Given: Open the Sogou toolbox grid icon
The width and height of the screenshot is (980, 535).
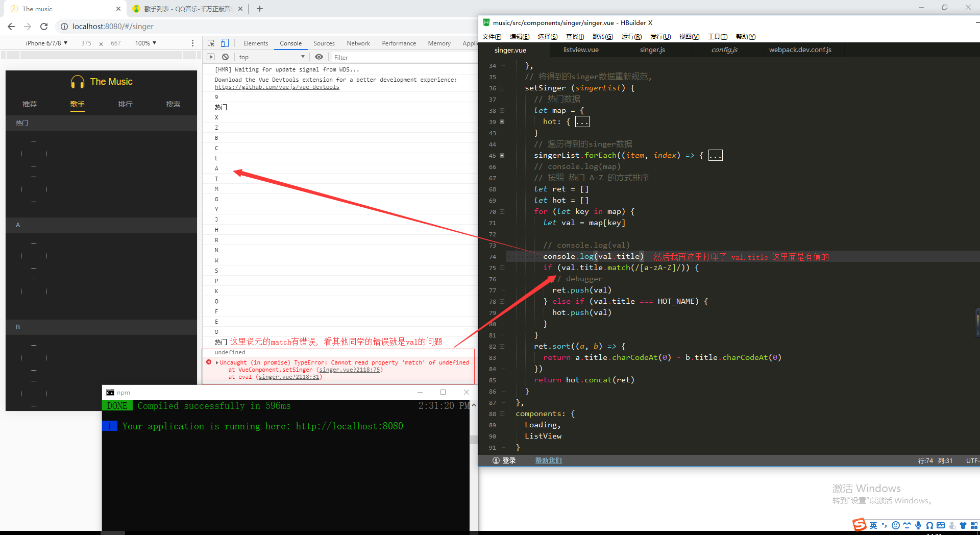Looking at the screenshot, I should [974, 525].
